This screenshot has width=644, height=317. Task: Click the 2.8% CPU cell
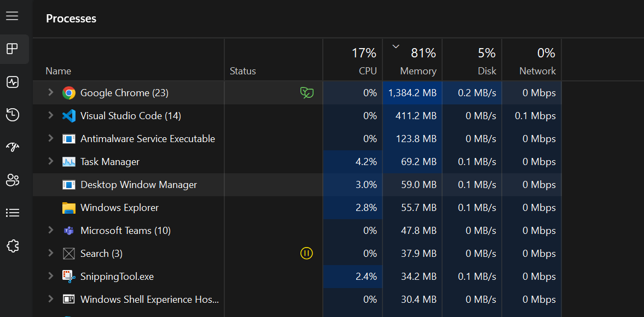click(x=353, y=208)
